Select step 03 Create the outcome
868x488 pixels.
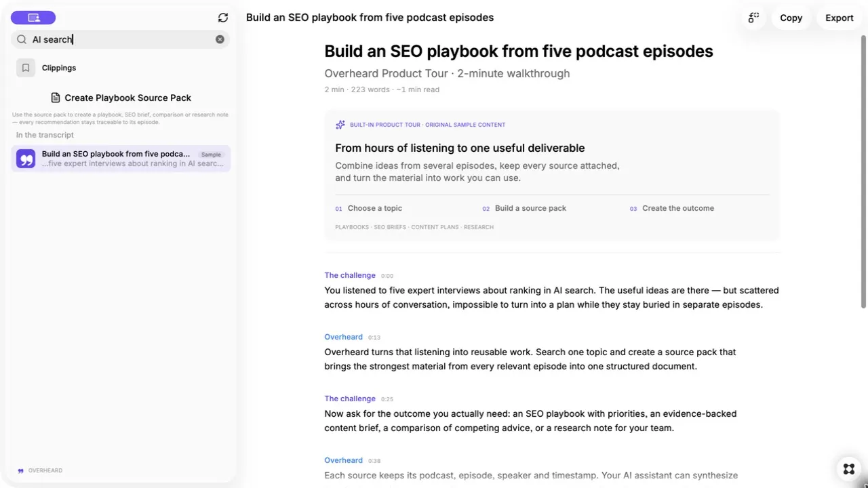tap(672, 208)
